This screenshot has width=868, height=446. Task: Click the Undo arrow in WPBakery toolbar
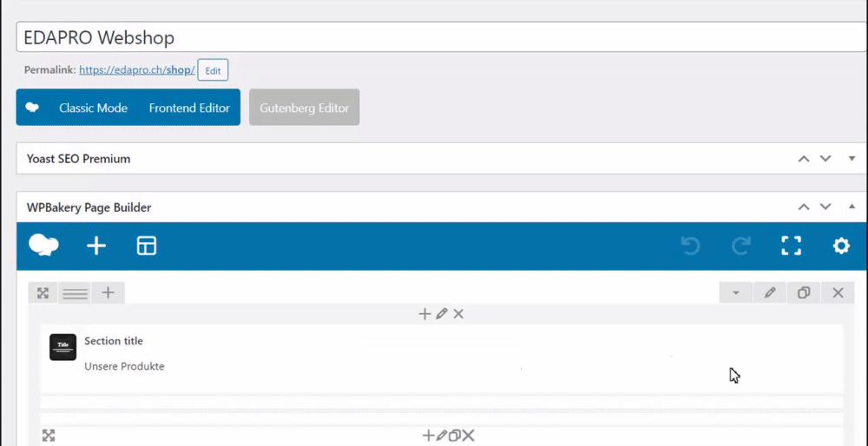point(690,246)
